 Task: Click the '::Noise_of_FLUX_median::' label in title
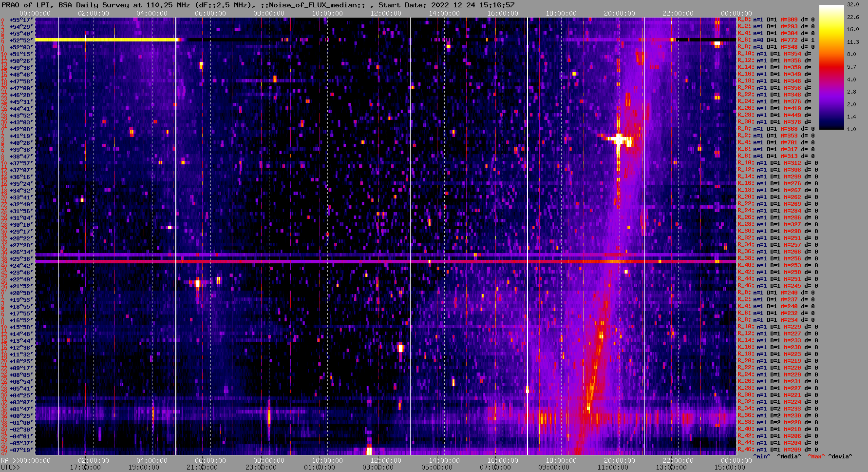tap(313, 5)
